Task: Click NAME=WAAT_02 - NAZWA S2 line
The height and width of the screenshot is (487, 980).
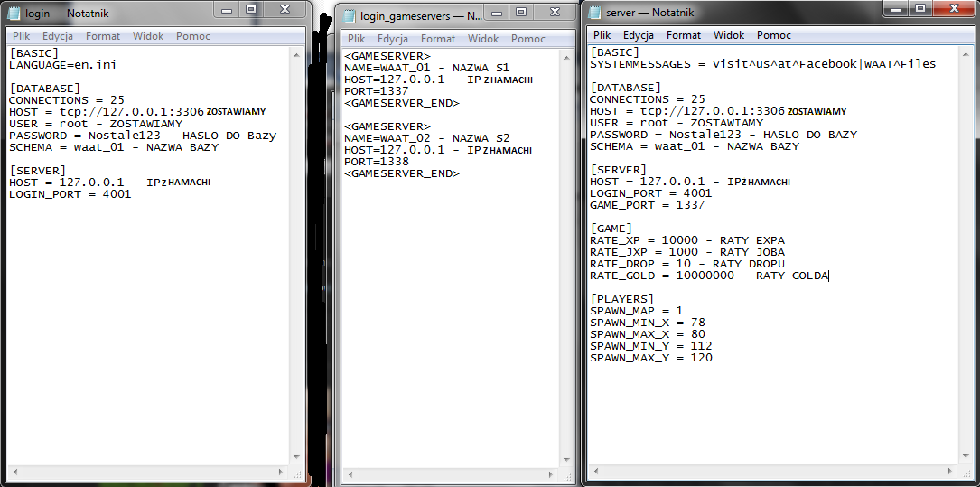Action: (427, 138)
